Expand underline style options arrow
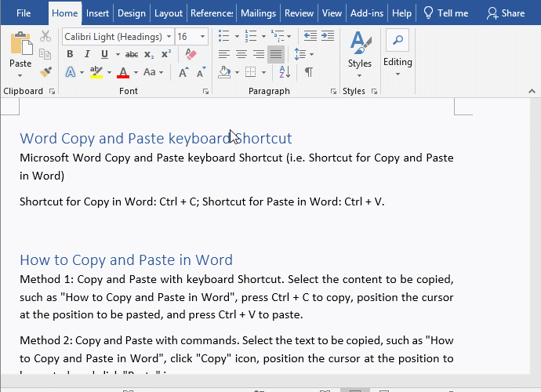The image size is (541, 392). [118, 55]
